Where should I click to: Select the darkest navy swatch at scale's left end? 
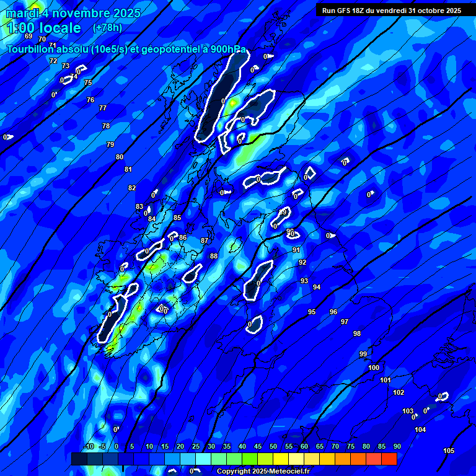click(79, 459)
